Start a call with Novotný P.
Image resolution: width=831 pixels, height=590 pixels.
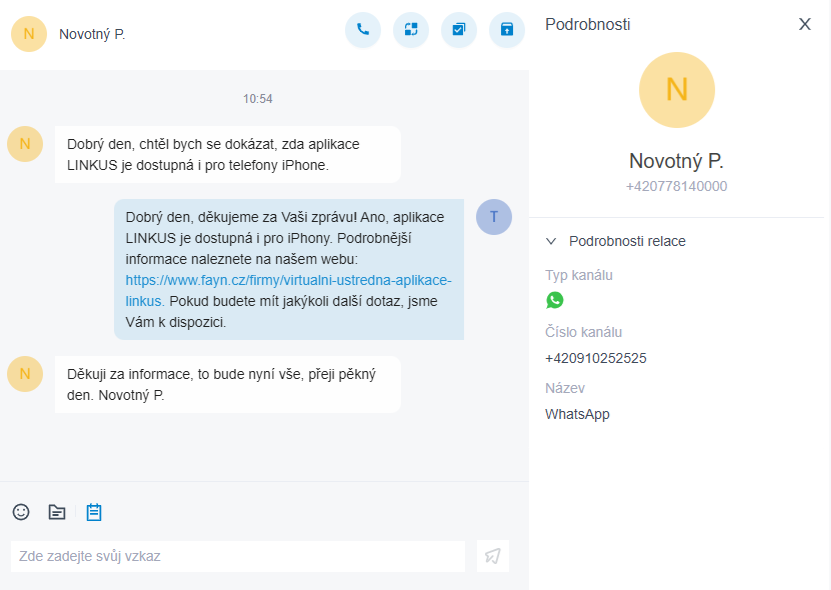(x=363, y=30)
